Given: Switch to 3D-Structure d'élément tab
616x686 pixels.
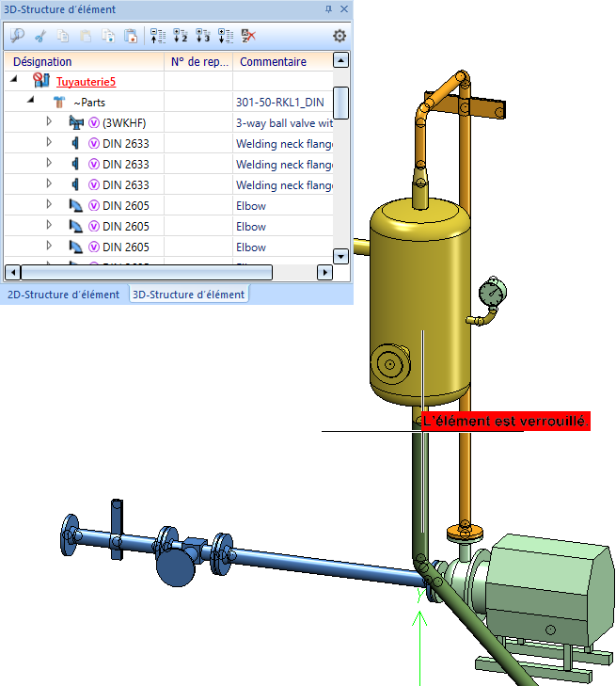Looking at the screenshot, I should 188,295.
